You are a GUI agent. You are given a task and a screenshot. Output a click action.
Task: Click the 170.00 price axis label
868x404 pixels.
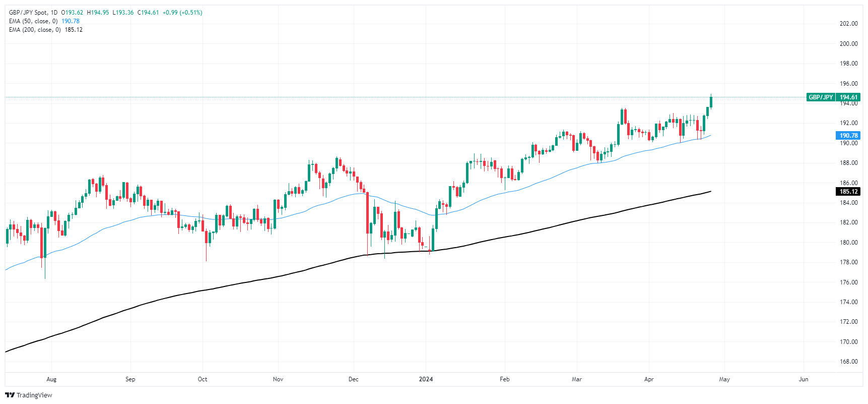click(848, 342)
